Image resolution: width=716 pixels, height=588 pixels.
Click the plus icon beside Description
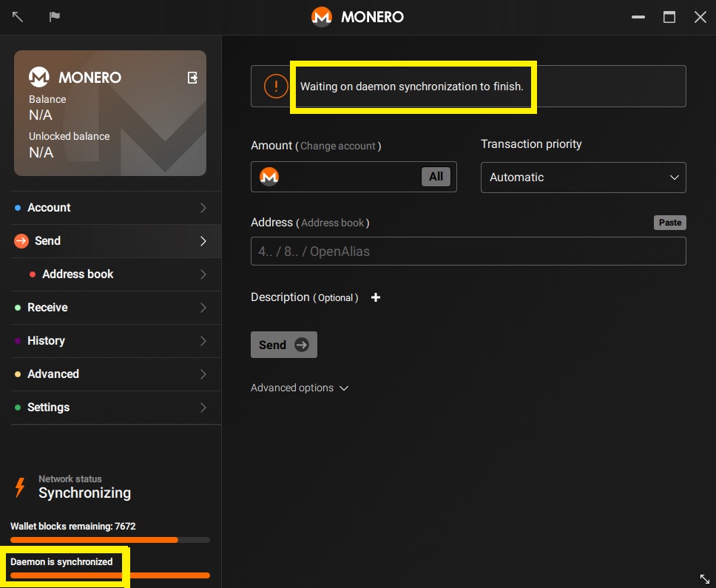pos(375,297)
